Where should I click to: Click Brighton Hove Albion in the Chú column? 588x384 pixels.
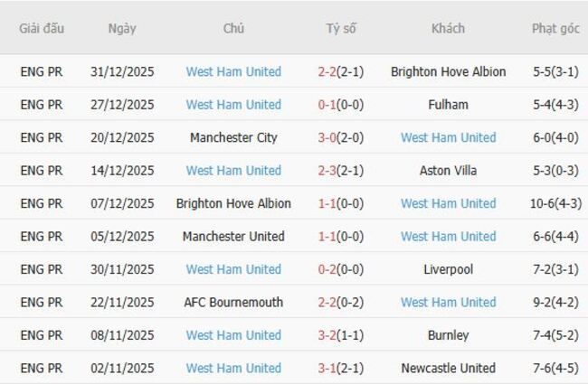[233, 203]
